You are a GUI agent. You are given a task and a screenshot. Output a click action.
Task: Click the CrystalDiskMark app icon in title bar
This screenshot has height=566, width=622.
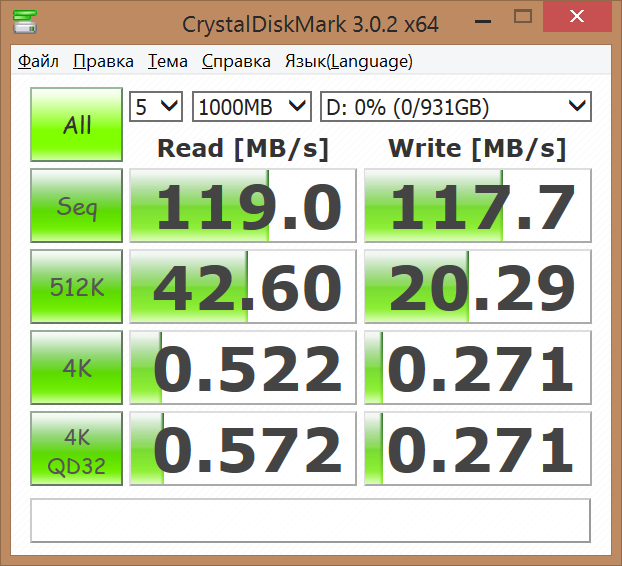[x=25, y=22]
